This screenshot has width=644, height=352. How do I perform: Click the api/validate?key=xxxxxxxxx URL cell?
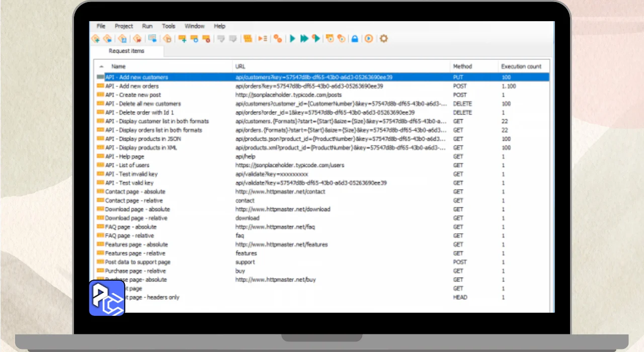(272, 174)
